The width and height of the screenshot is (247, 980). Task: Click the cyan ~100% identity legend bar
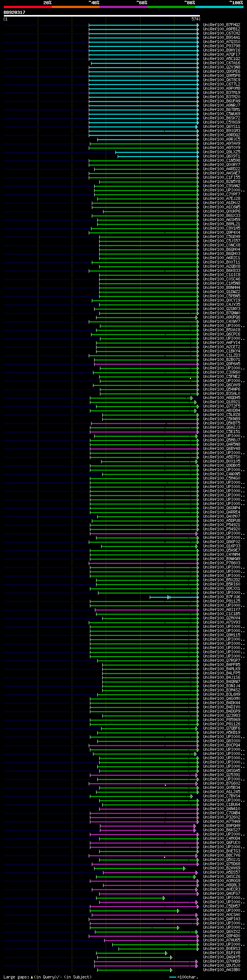click(x=219, y=7)
